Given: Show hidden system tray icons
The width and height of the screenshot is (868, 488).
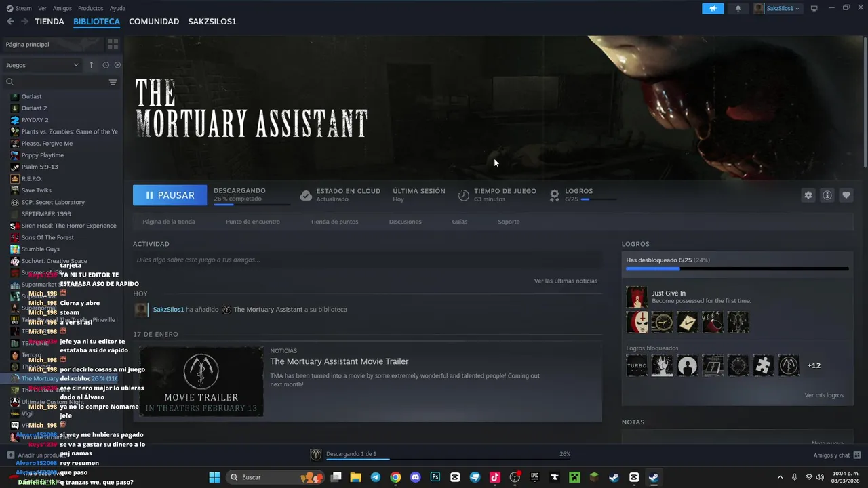Looking at the screenshot, I should [x=780, y=477].
